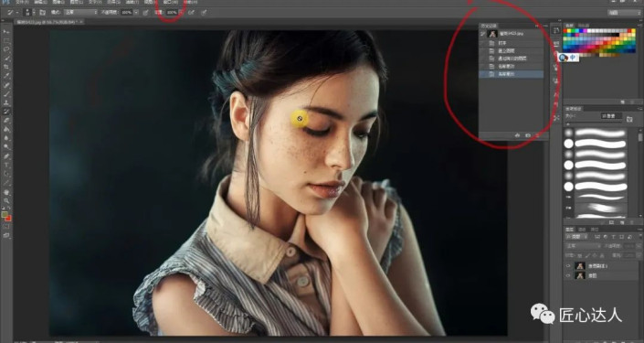Open the 图像 (Image) menu
Screen dimensions: 644x343
(58, 3)
